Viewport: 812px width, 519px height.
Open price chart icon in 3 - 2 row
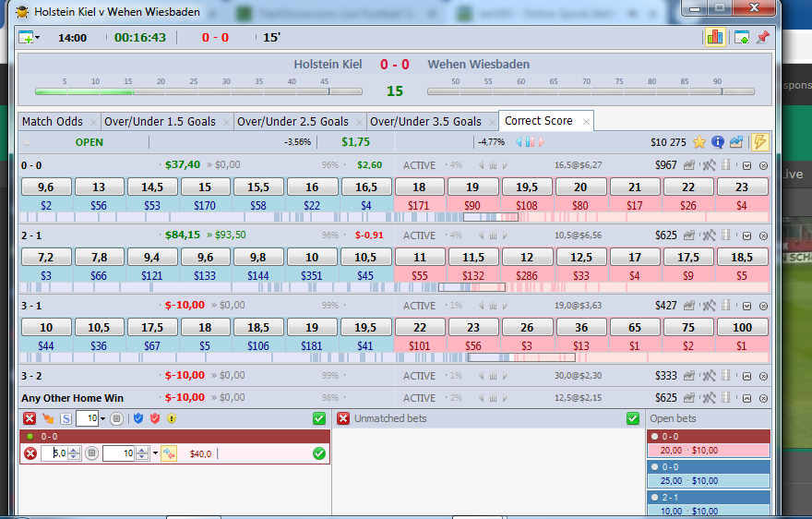(688, 376)
